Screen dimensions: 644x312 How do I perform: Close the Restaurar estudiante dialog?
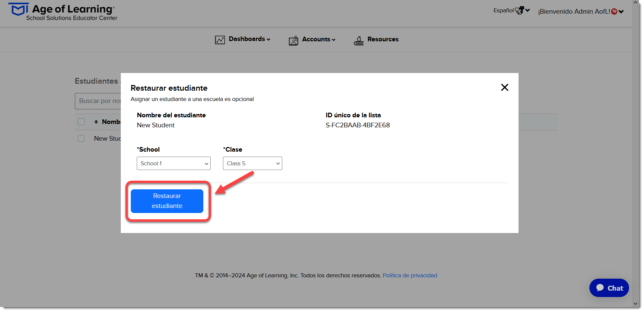tap(505, 87)
